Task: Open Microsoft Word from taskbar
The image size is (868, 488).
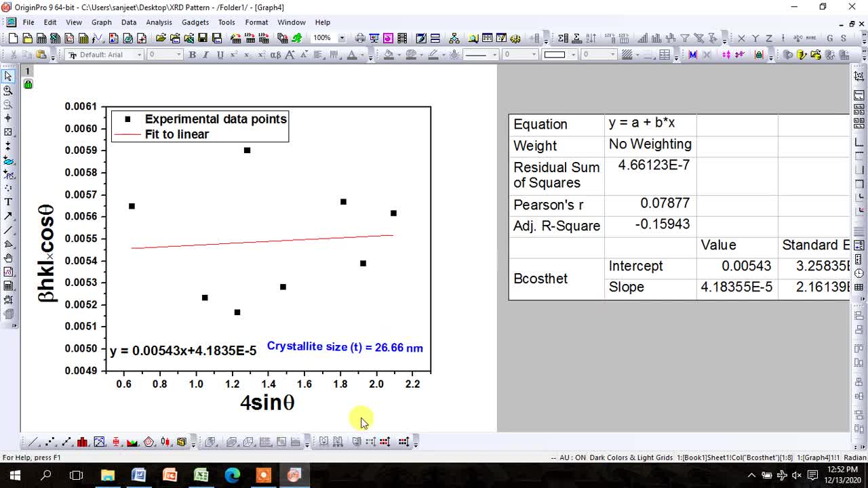Action: click(138, 475)
